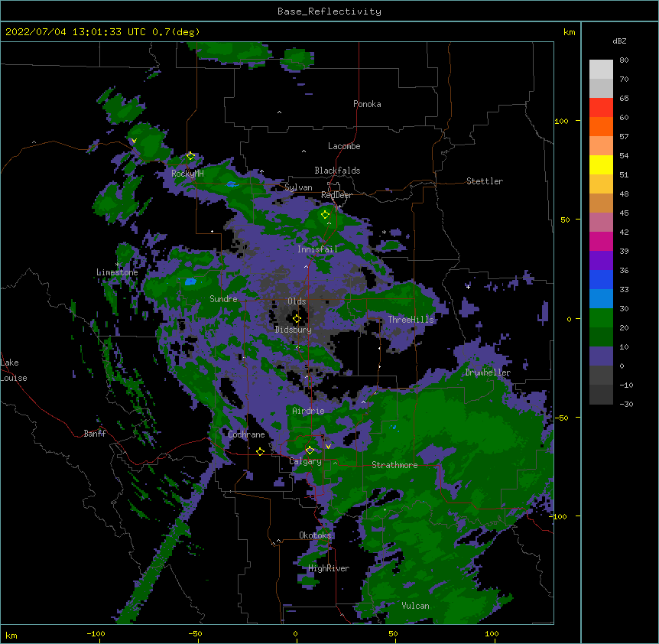Click the Lacombe city label
The width and height of the screenshot is (659, 644).
(344, 146)
